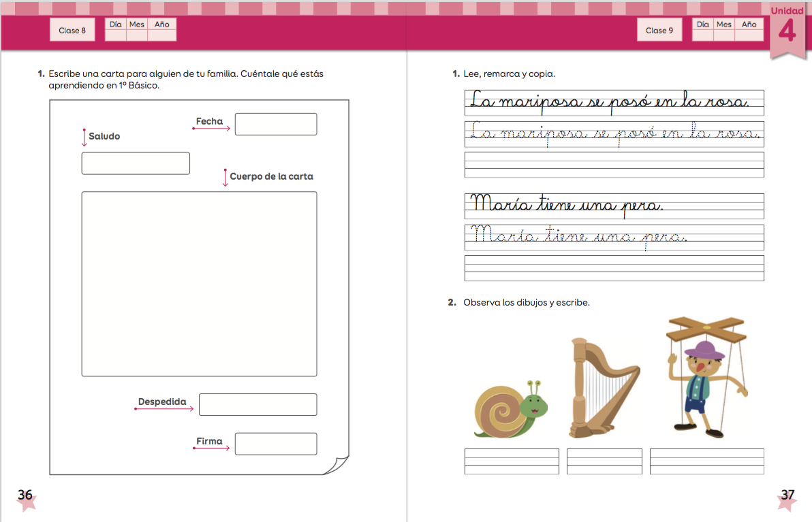
Task: Click the Unidad 4 ribbon badge
Action: (787, 29)
